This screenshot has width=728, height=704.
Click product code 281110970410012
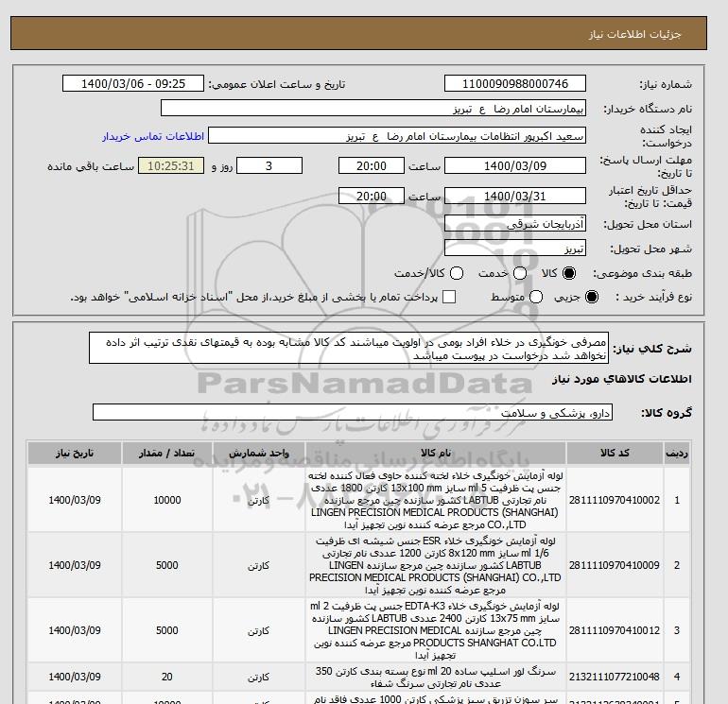point(615,630)
